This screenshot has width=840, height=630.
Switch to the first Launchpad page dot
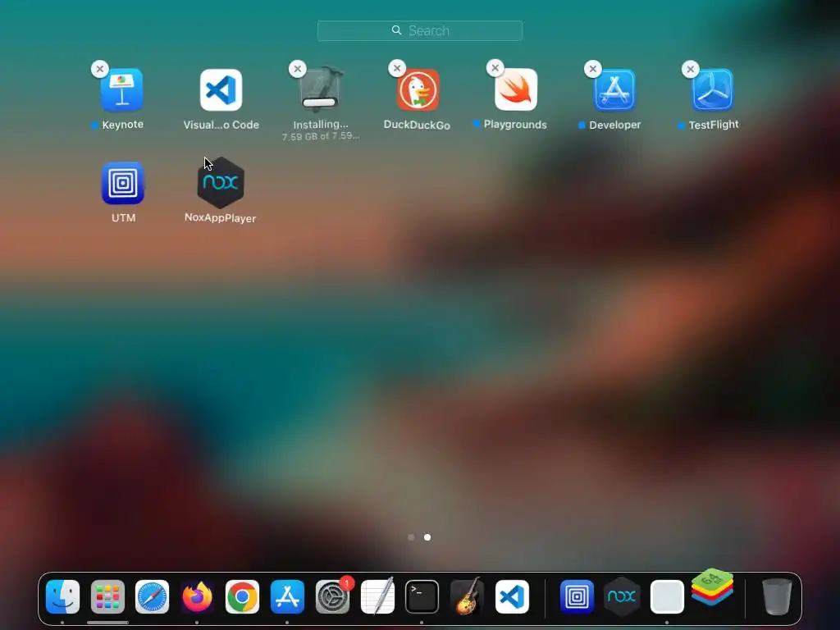coord(411,536)
